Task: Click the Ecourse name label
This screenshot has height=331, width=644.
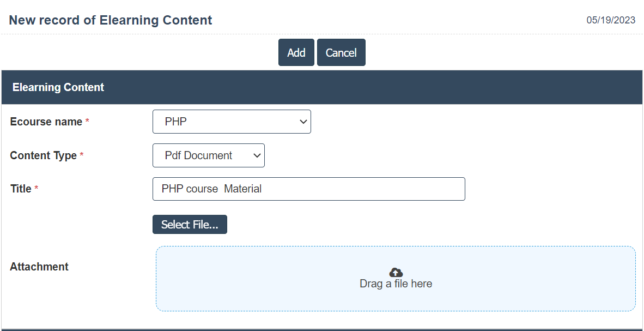Action: coord(46,122)
